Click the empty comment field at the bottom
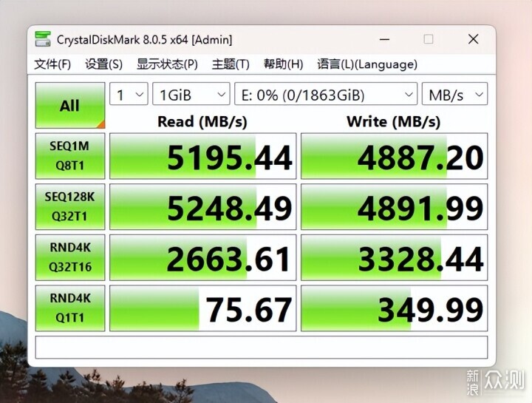 click(x=262, y=348)
